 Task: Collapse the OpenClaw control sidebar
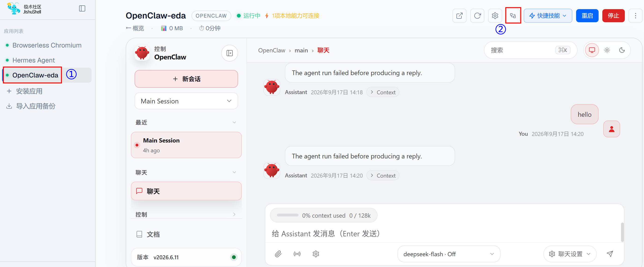click(x=229, y=53)
